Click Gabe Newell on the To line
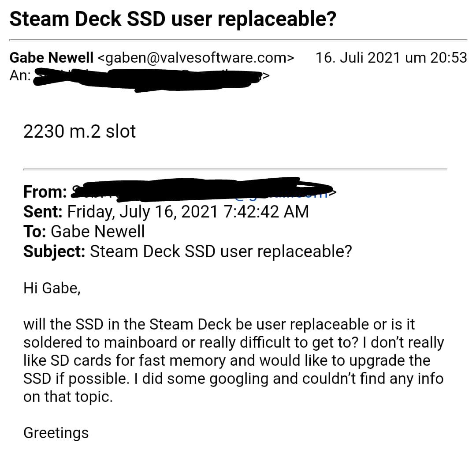476x461 pixels. (x=98, y=232)
